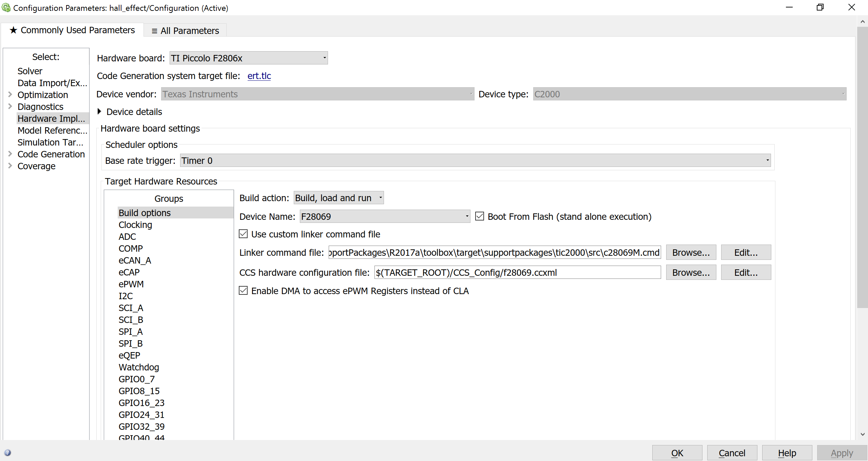Image resolution: width=868 pixels, height=461 pixels.
Task: Select Simulation Target in the tree
Action: [x=50, y=142]
